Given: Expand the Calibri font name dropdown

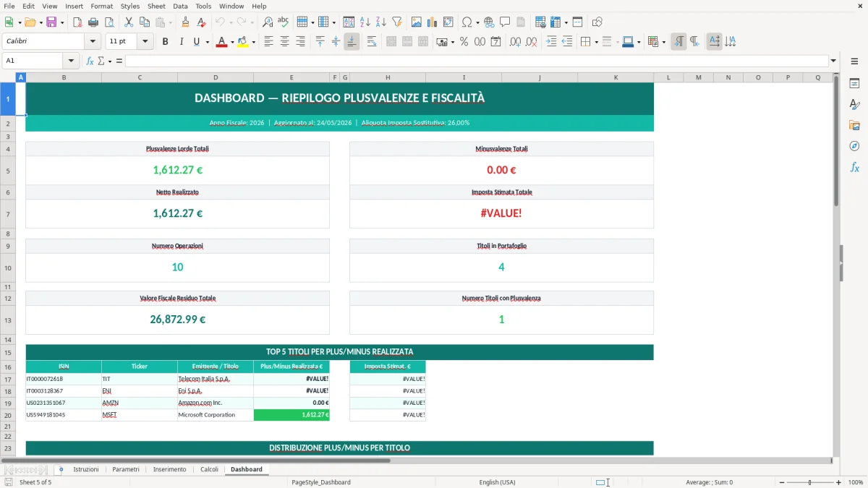Looking at the screenshot, I should pyautogui.click(x=93, y=42).
